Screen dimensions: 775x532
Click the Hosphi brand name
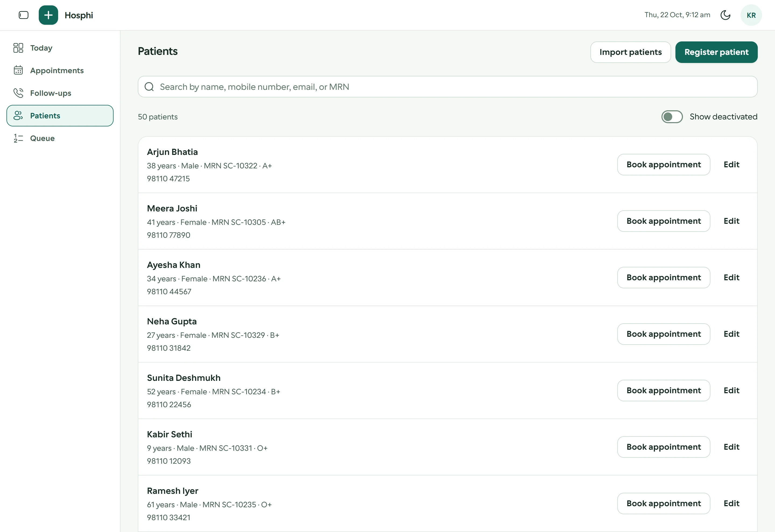point(79,15)
